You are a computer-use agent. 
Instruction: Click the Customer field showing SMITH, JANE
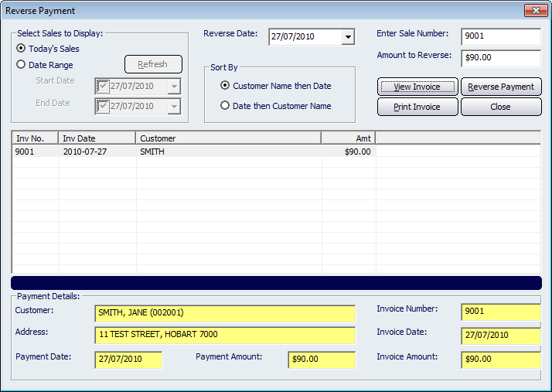click(225, 313)
